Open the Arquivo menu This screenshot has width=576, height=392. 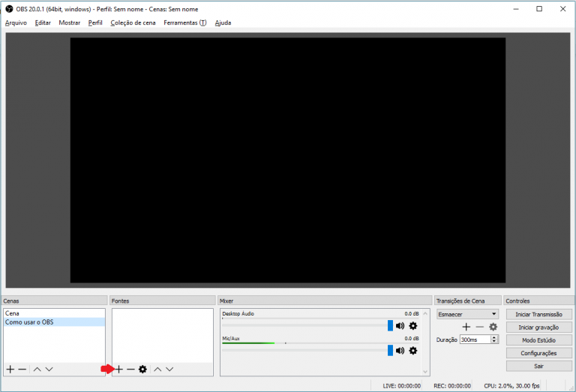pyautogui.click(x=16, y=22)
